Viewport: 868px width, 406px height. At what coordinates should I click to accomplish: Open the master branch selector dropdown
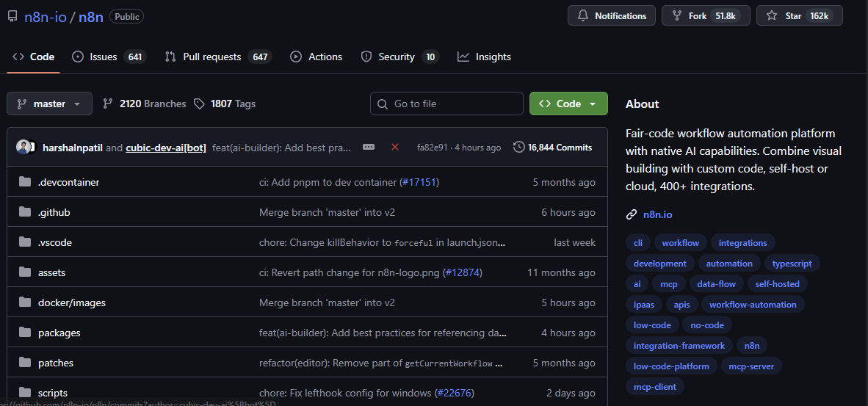click(49, 104)
